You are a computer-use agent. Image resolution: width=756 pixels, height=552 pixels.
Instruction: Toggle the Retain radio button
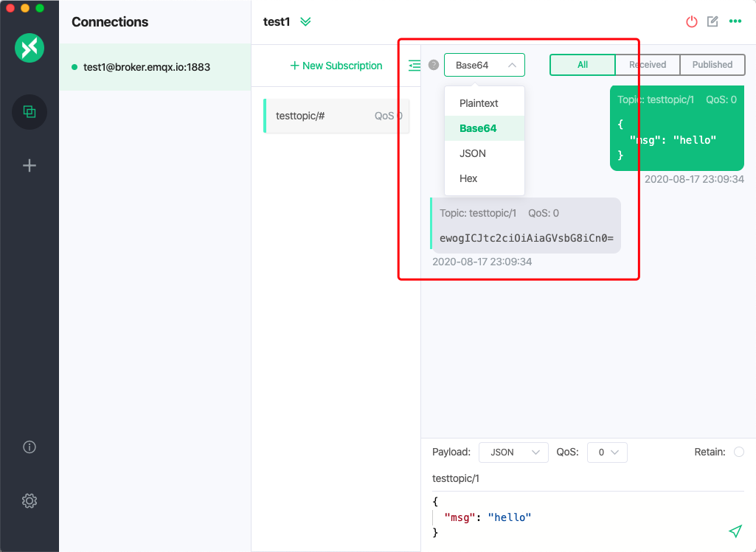pyautogui.click(x=738, y=452)
